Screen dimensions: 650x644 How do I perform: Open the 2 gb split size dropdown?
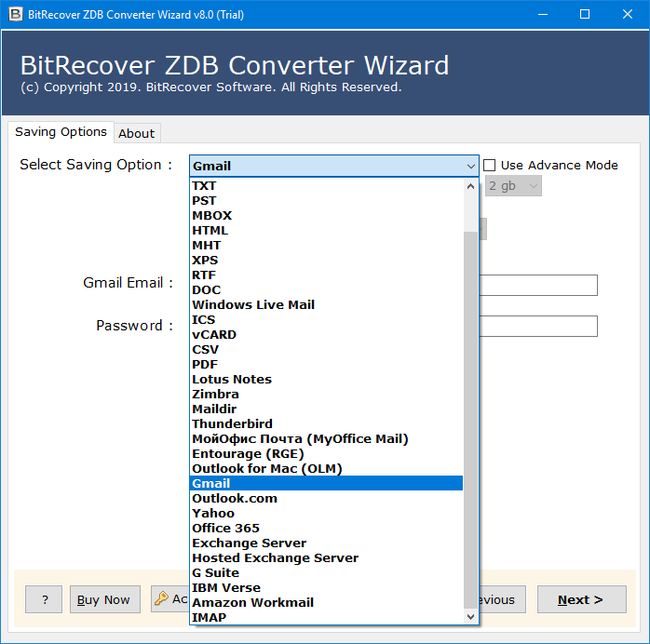pyautogui.click(x=513, y=186)
